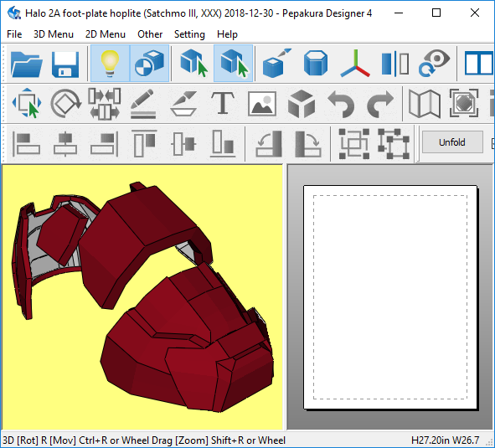Select the edge color pencil tool
The height and width of the screenshot is (448, 495).
click(143, 103)
